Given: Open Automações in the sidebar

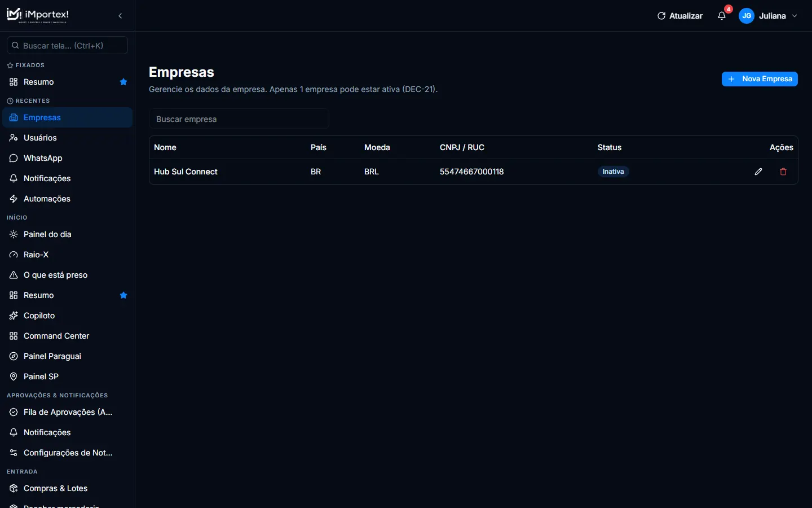Looking at the screenshot, I should 68,199.
